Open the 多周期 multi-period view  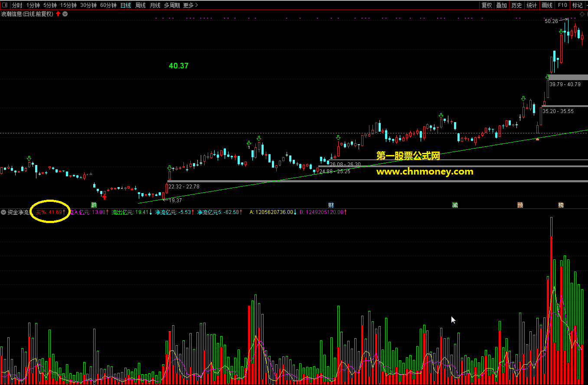[x=172, y=5]
